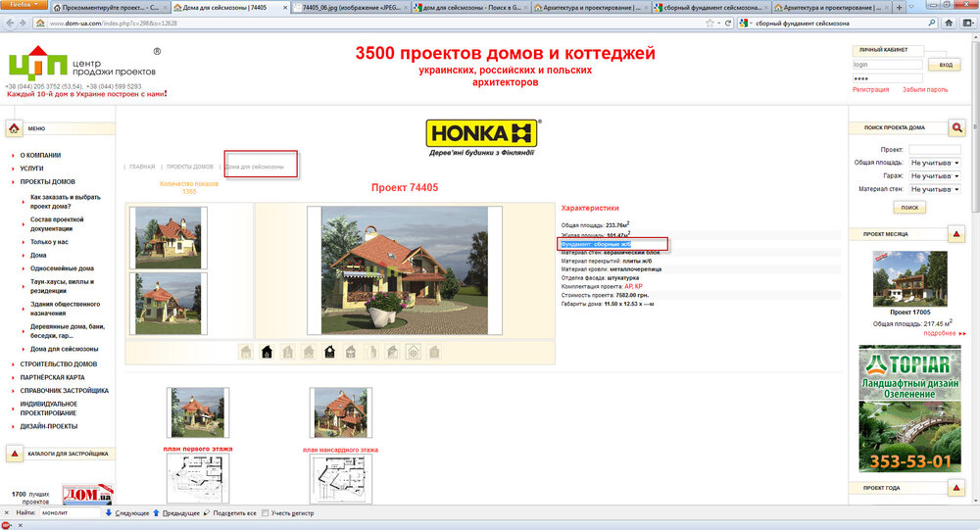980x530 pixels.
Task: Click the Проект number input field
Action: point(934,149)
